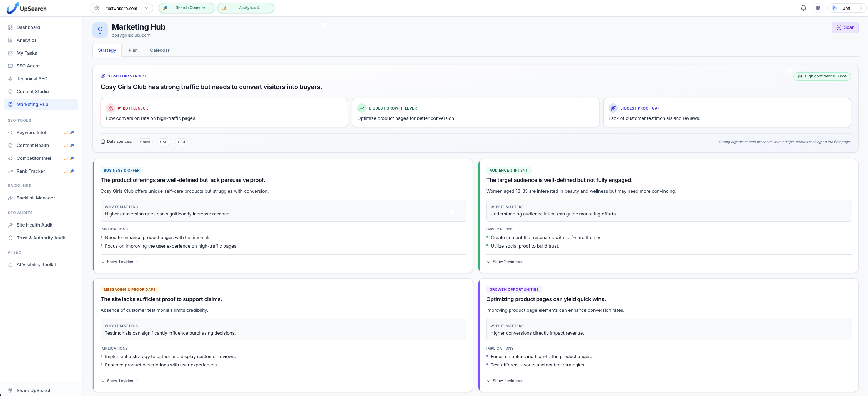Switch to the Calendar tab

(160, 50)
